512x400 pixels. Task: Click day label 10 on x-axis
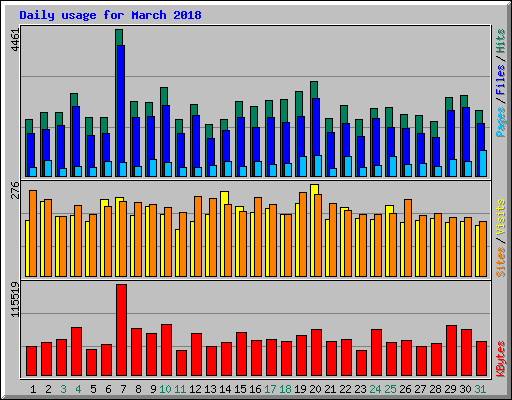click(x=165, y=389)
